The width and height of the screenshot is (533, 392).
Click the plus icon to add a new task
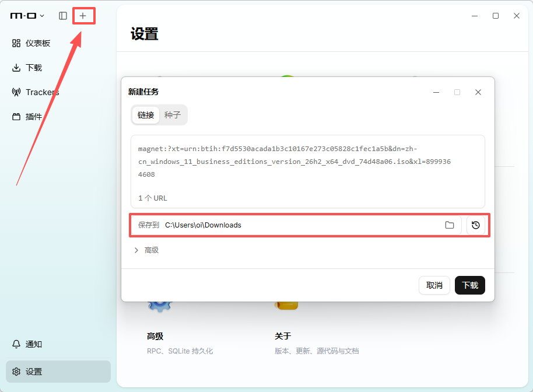coord(83,16)
